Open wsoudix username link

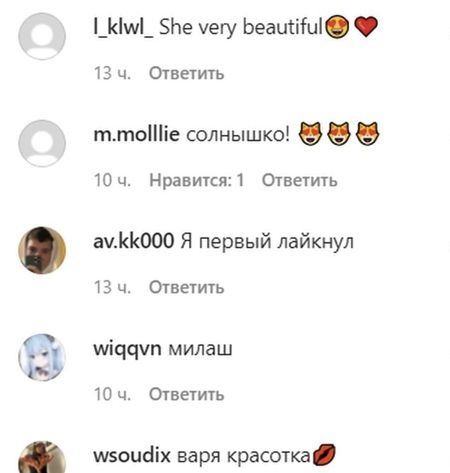(132, 456)
